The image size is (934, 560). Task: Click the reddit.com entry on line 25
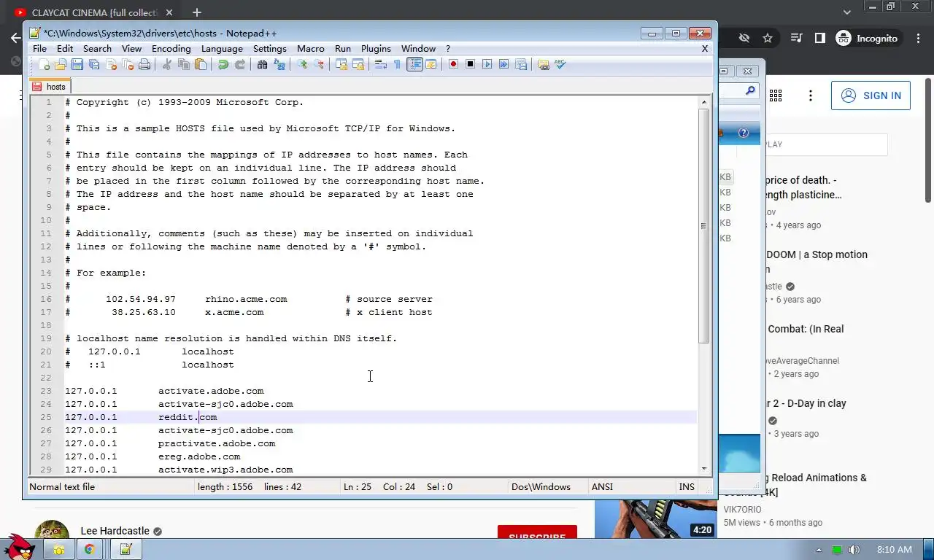[x=188, y=417]
